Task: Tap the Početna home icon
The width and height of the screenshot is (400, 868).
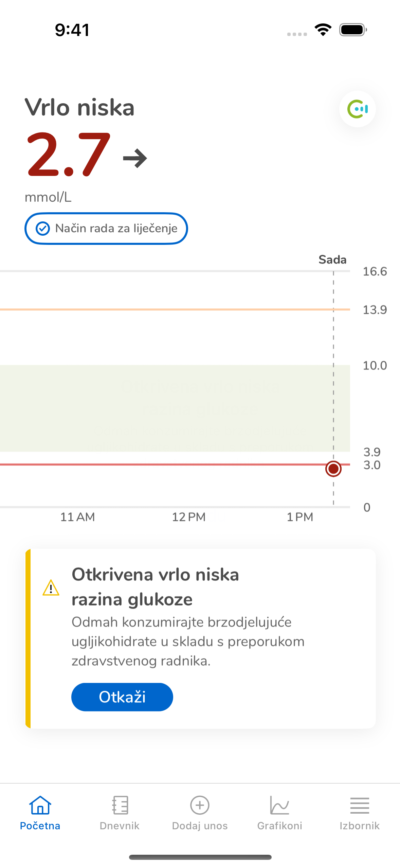Action: pyautogui.click(x=40, y=805)
